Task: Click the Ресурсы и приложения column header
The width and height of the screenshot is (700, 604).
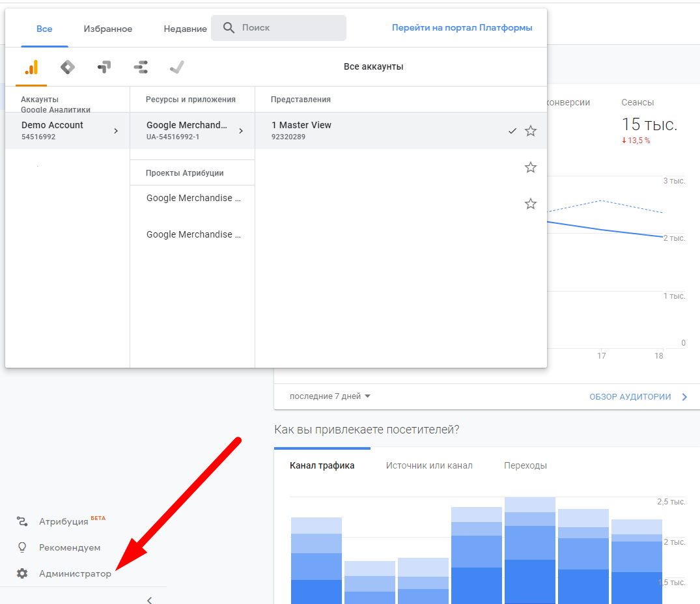Action: tap(191, 100)
